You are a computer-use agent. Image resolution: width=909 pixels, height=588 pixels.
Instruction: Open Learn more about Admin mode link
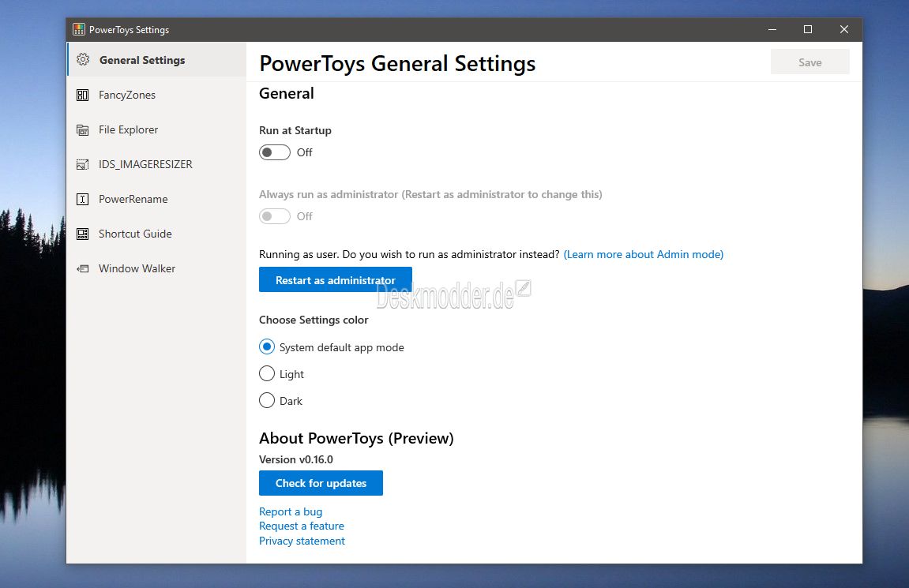643,254
